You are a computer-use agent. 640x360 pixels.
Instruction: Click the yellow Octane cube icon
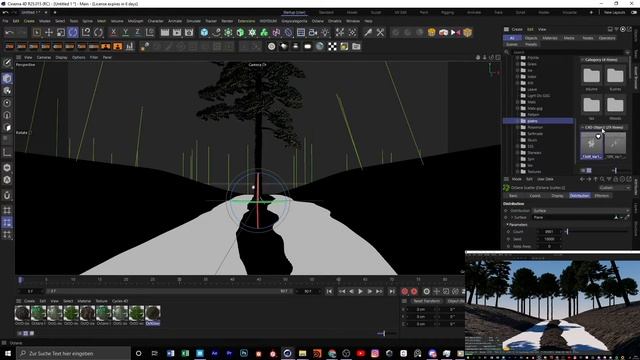coord(467,32)
